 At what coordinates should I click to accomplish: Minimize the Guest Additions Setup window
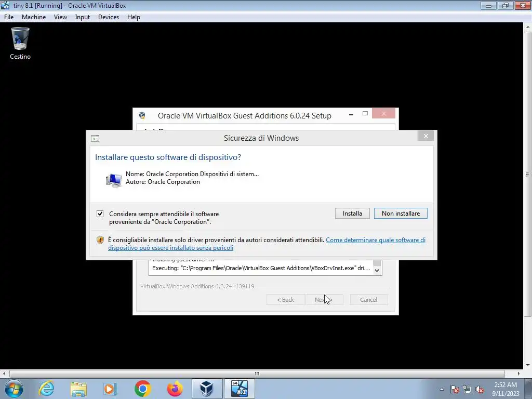tap(351, 115)
